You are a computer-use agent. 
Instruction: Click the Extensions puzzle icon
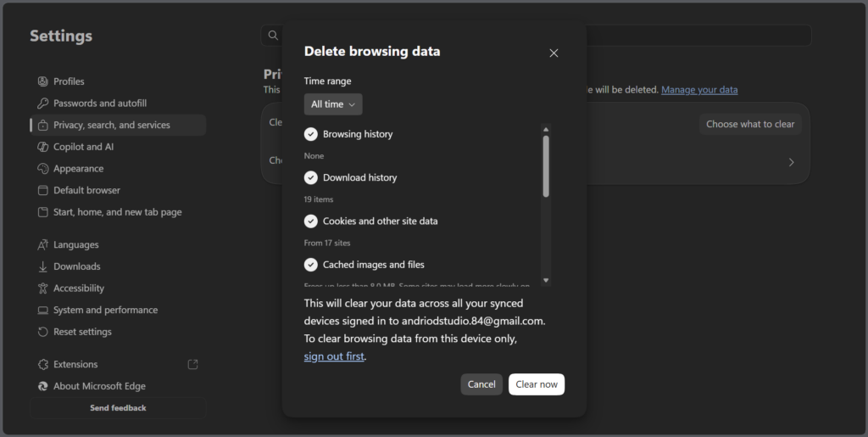point(42,364)
